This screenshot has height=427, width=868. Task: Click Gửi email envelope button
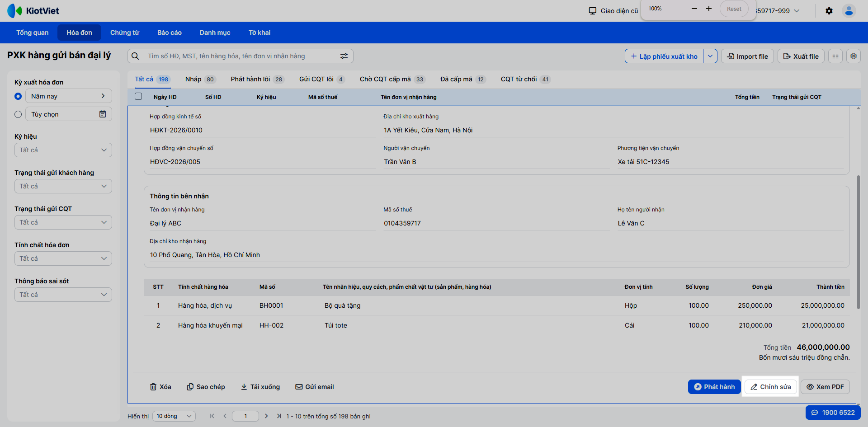point(315,387)
